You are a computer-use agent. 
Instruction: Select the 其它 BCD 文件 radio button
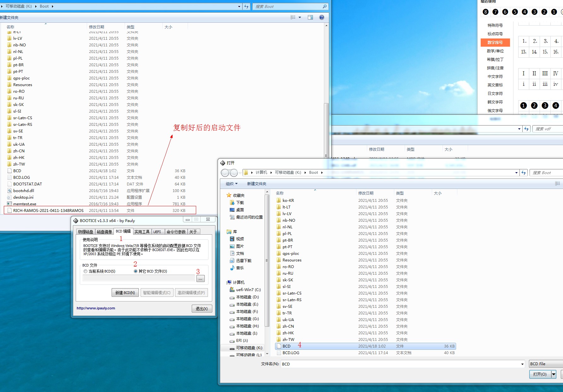[x=136, y=271]
